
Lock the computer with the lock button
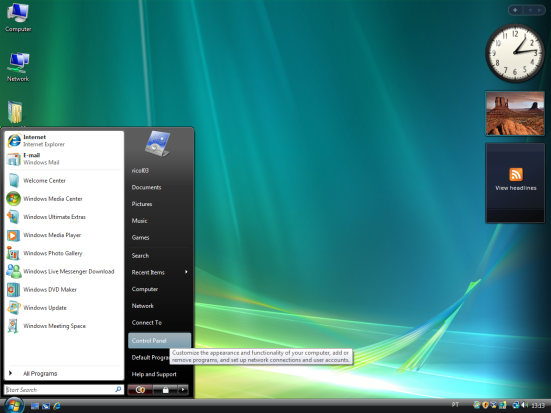[x=165, y=389]
